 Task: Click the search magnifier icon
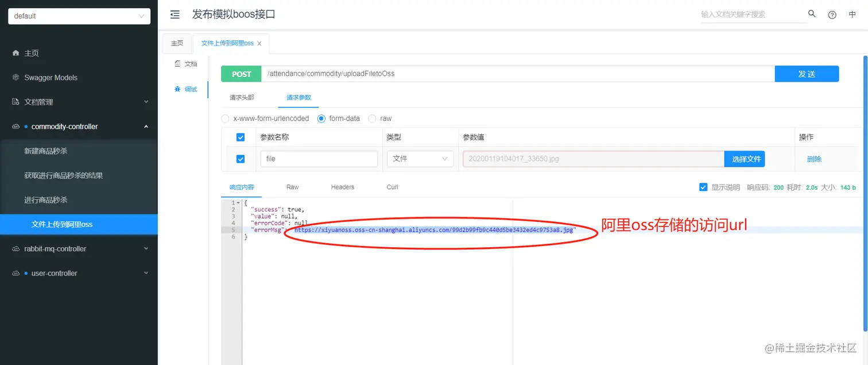[812, 14]
